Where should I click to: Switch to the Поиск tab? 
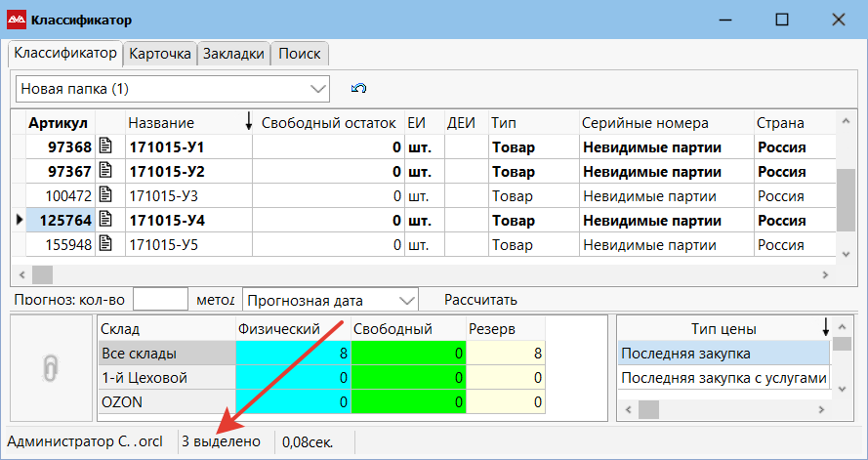(x=299, y=55)
